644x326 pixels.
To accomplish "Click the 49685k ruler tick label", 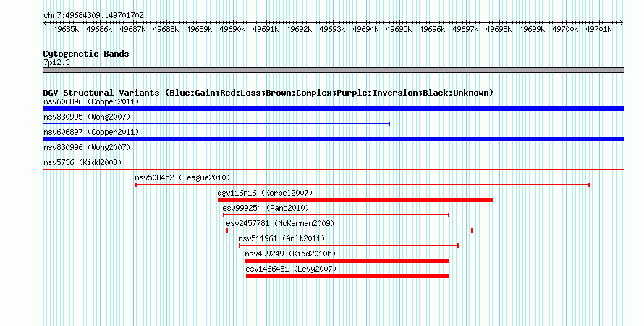I will 66,29.
